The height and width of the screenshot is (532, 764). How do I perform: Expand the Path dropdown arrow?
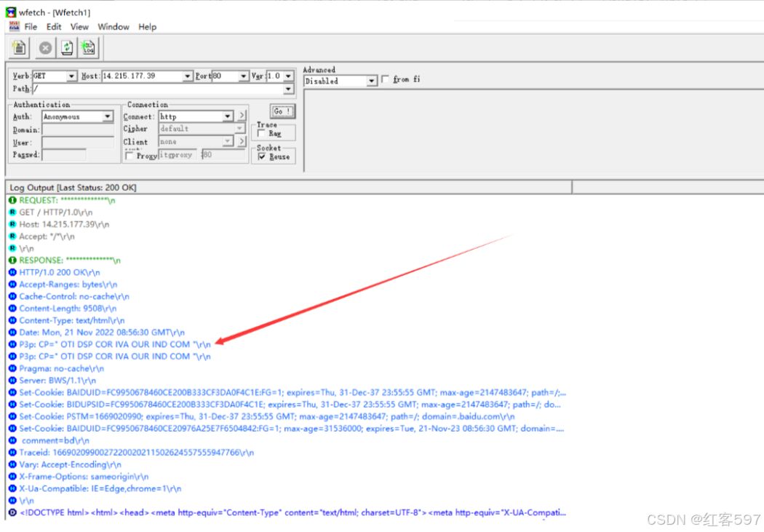(x=288, y=89)
